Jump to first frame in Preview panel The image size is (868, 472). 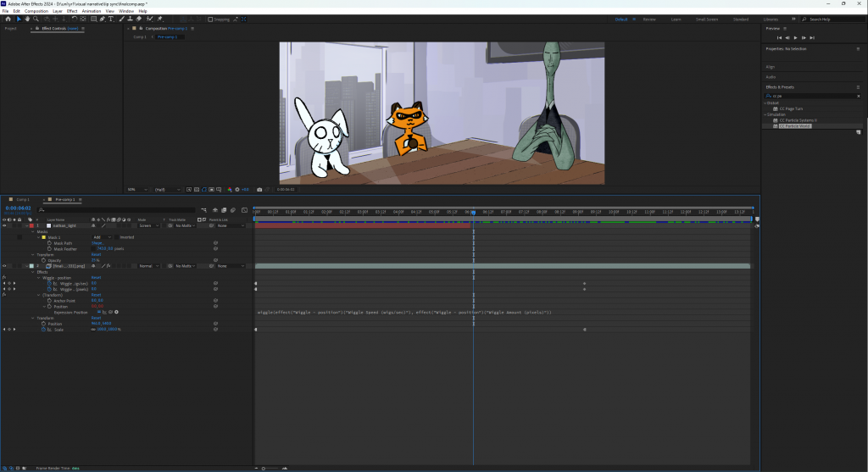[x=780, y=37]
